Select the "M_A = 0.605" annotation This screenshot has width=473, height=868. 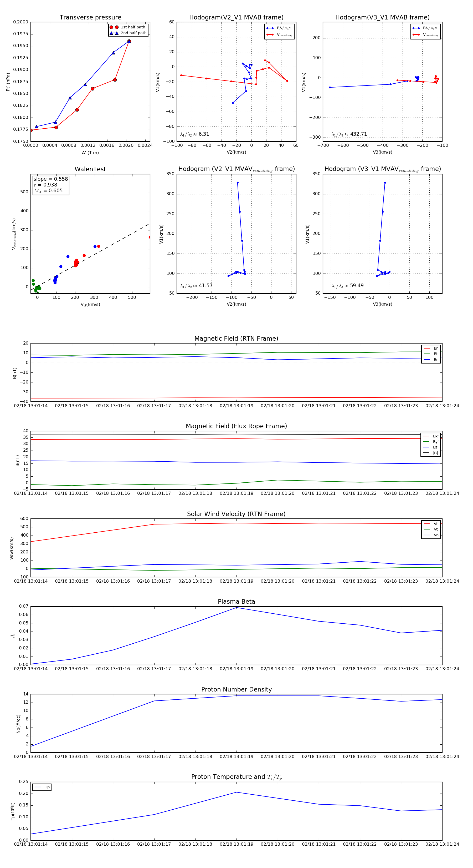[48, 191]
